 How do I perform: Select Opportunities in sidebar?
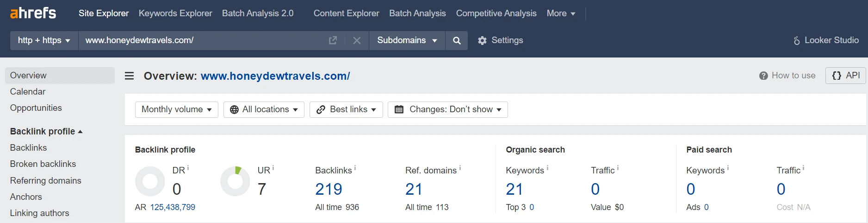coord(36,108)
